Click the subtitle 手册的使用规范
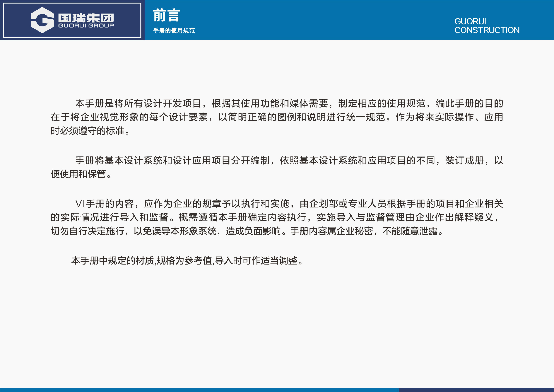The width and height of the screenshot is (554, 392). [174, 30]
